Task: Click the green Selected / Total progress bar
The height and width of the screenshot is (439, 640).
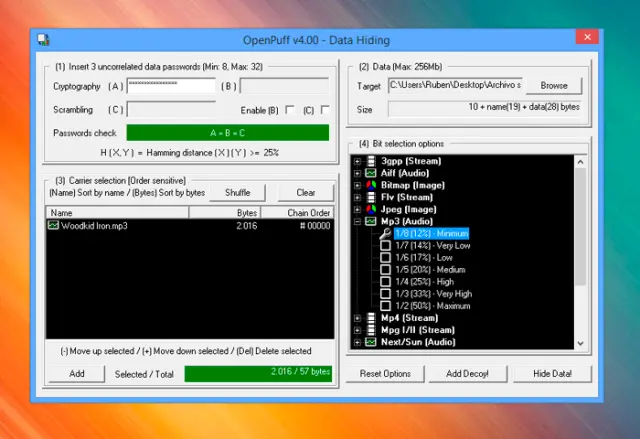Action: (x=257, y=373)
